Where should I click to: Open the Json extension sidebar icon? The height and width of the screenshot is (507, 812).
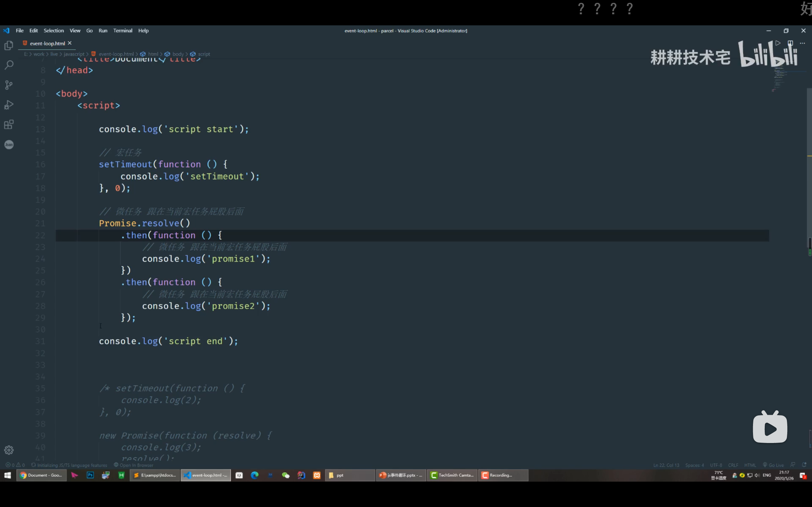(9, 144)
